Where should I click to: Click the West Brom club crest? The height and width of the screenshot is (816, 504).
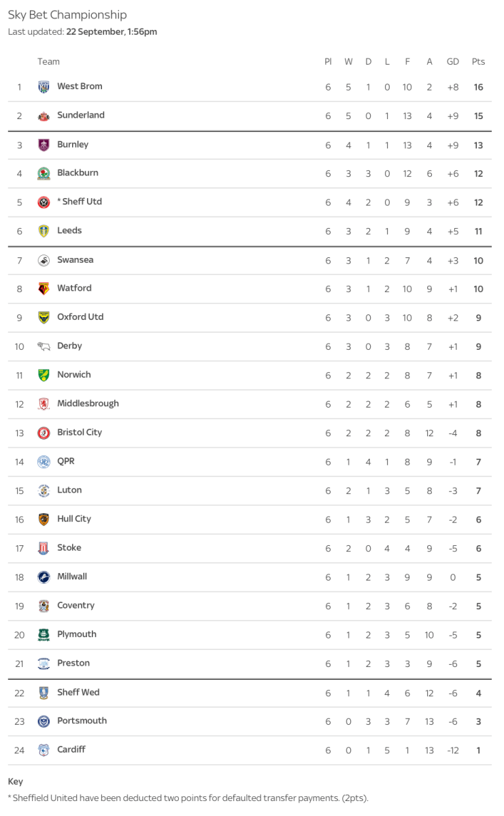[x=44, y=87]
